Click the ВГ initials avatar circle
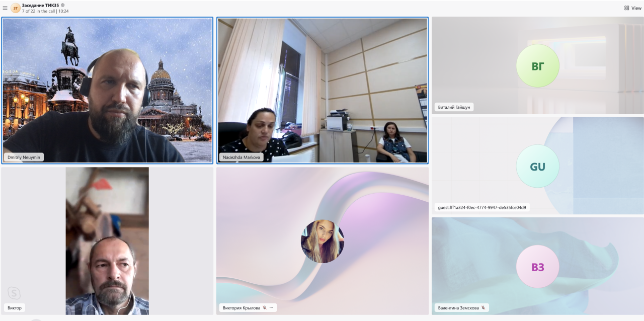 [537, 66]
